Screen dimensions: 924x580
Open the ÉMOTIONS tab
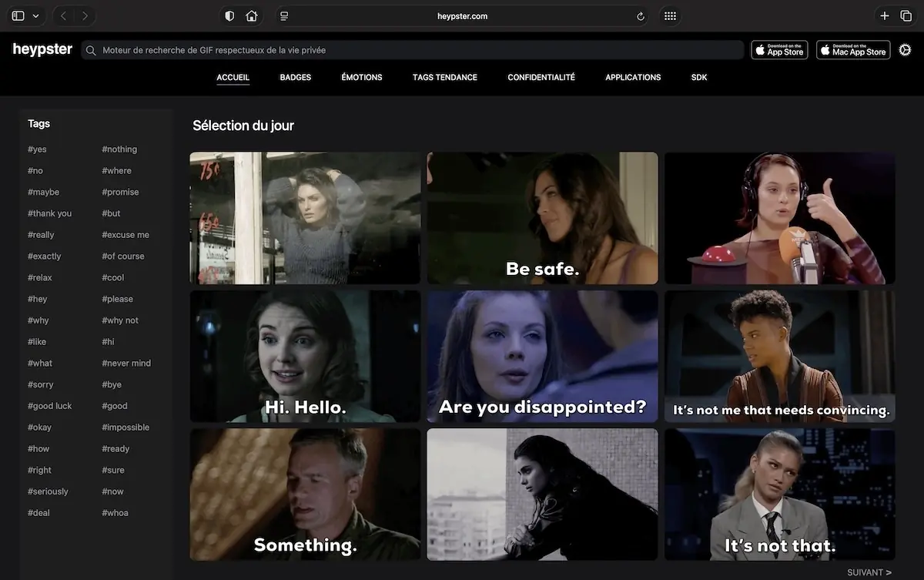coord(362,77)
